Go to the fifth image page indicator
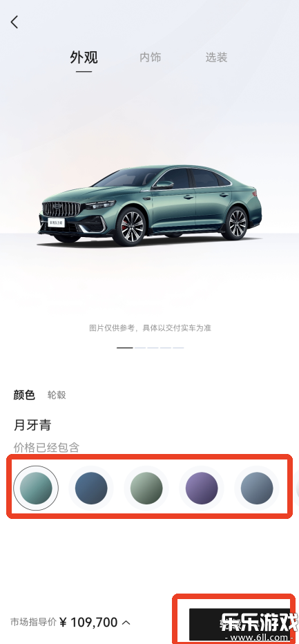Image resolution: width=299 pixels, height=644 pixels. tap(178, 348)
